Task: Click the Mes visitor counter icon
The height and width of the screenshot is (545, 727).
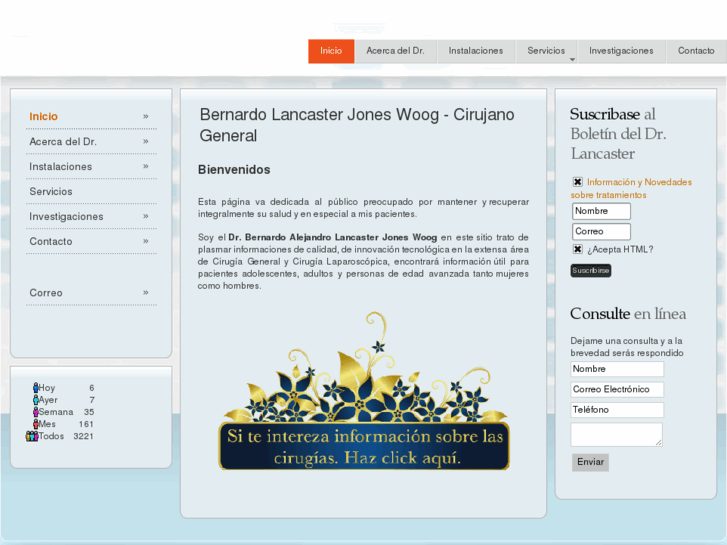Action: pos(35,423)
